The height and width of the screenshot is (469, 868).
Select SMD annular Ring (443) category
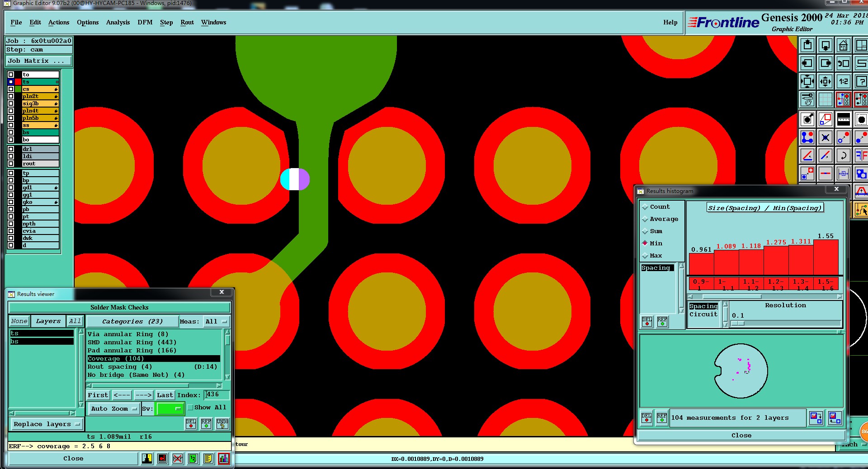pos(154,342)
